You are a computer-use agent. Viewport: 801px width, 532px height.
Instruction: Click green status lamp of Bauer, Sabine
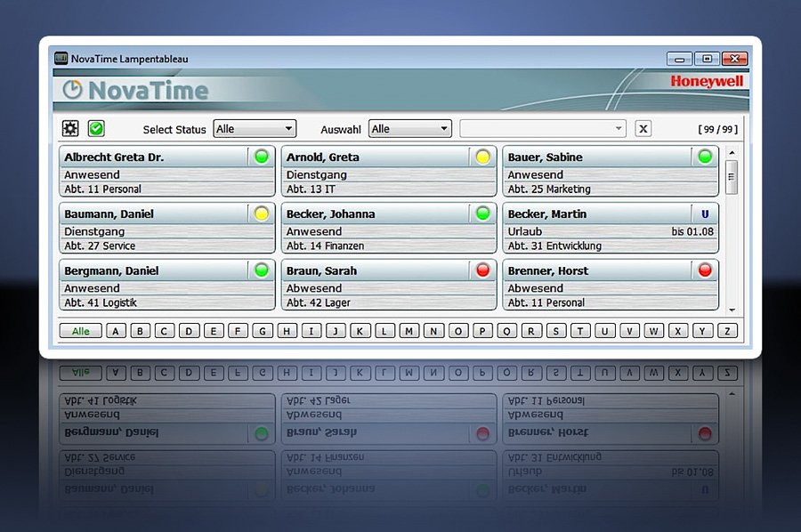click(x=705, y=157)
